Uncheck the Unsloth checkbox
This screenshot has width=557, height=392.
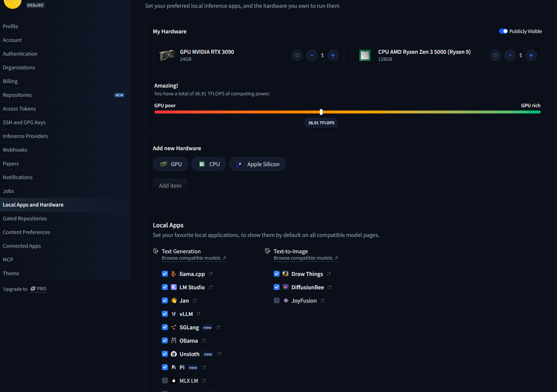point(165,354)
